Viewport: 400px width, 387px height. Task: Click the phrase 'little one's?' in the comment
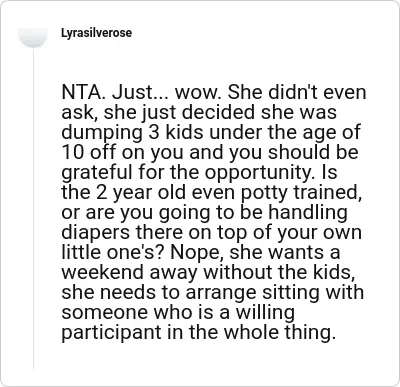[x=113, y=252]
